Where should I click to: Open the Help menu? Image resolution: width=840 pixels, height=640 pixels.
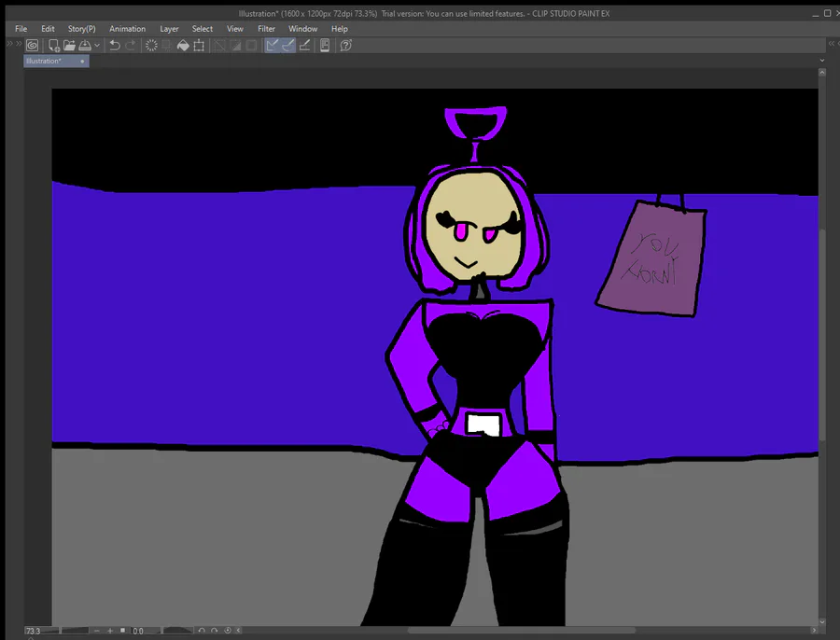(339, 29)
